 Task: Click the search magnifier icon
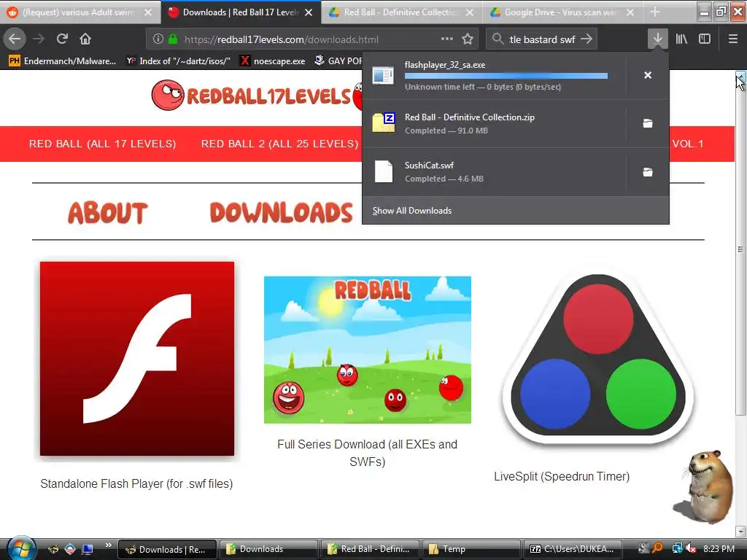[x=498, y=39]
